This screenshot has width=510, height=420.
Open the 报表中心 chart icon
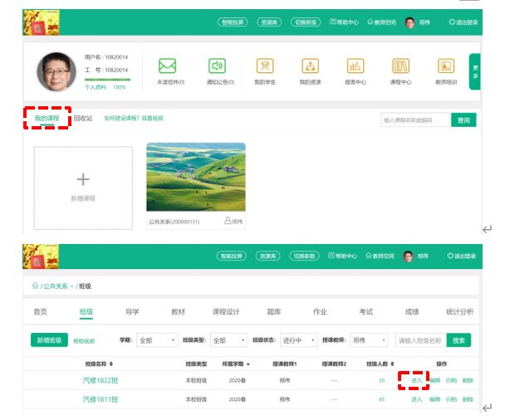355,66
